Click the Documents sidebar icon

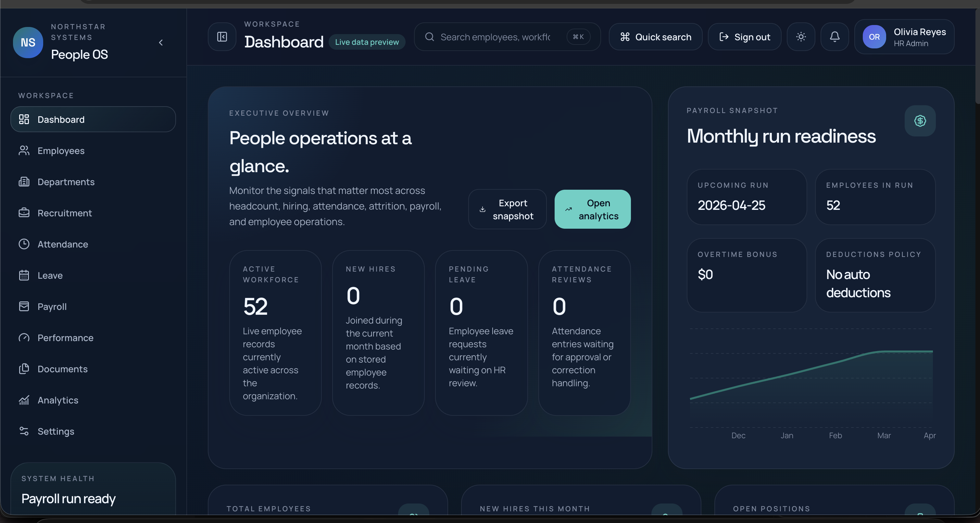point(24,369)
